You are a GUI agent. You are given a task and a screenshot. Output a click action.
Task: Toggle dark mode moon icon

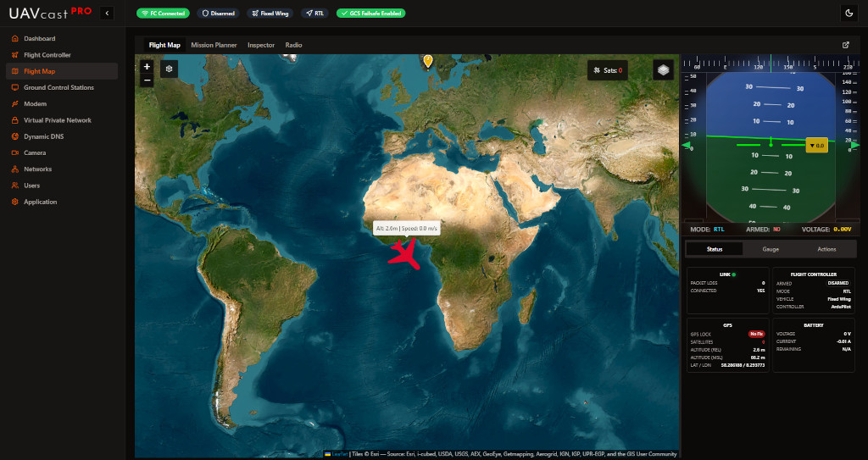tap(849, 13)
